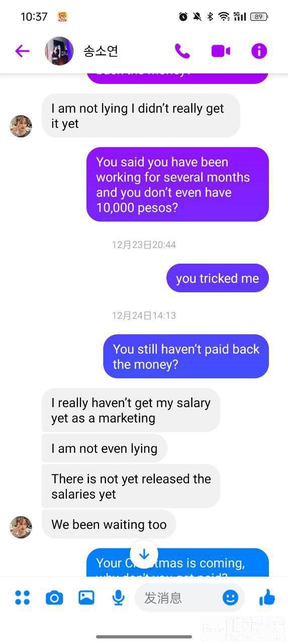The width and height of the screenshot is (288, 644).
Task: Tap the microphone voice message icon
Action: [x=118, y=598]
